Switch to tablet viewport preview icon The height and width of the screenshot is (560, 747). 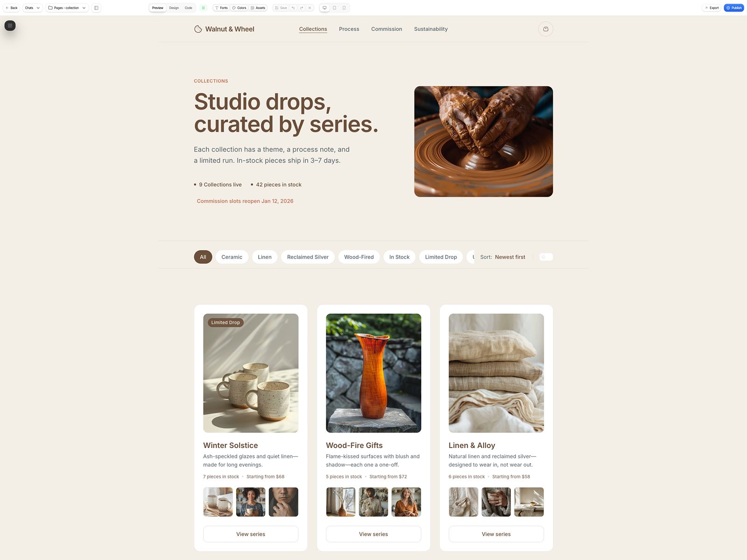(334, 8)
